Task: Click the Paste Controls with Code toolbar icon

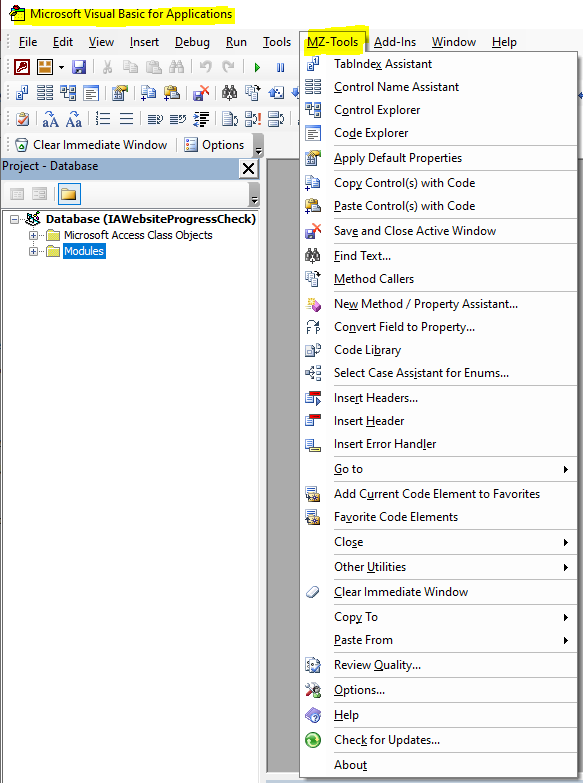Action: click(x=171, y=93)
